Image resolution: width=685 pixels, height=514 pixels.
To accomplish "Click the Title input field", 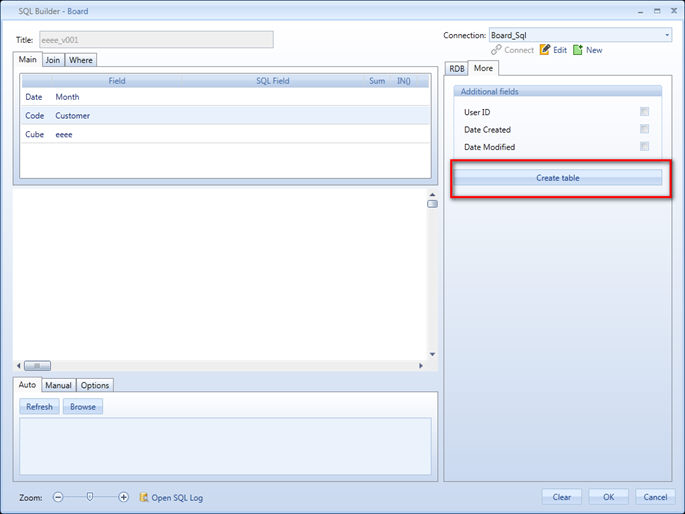I will (155, 40).
